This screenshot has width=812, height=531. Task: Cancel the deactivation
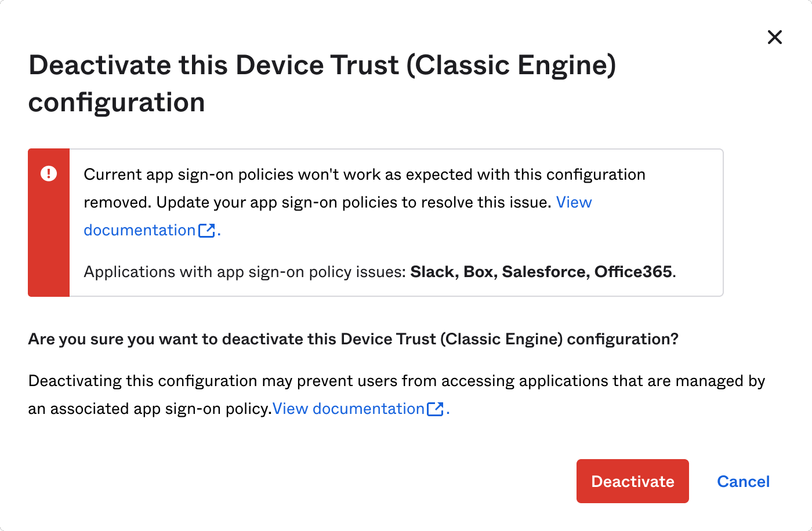pos(743,481)
